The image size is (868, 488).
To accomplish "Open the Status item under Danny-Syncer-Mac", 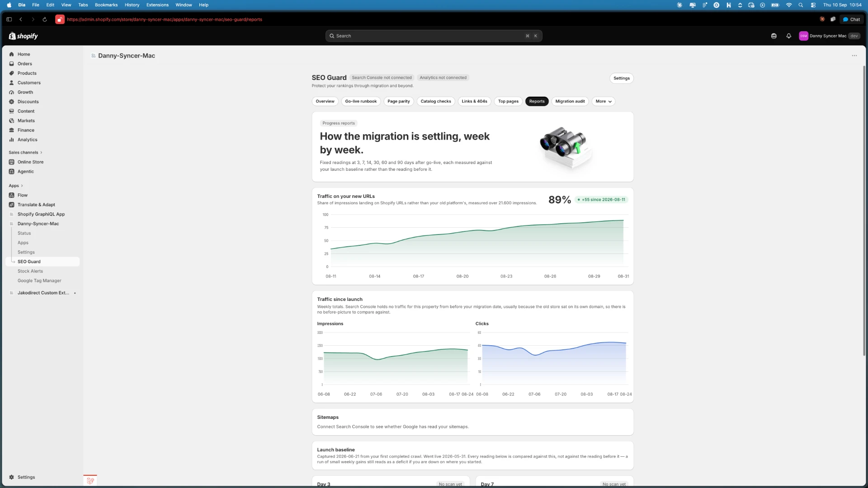I will tap(24, 233).
